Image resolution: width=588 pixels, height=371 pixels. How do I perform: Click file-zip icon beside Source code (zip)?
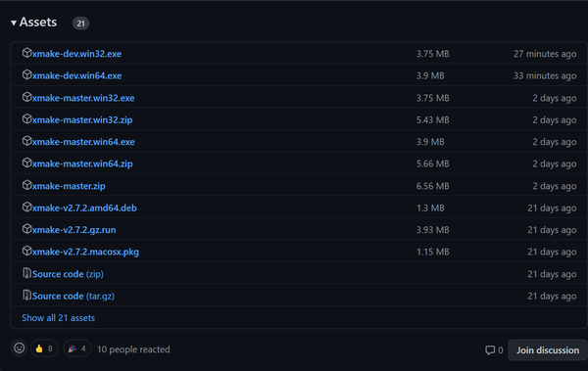[26, 273]
